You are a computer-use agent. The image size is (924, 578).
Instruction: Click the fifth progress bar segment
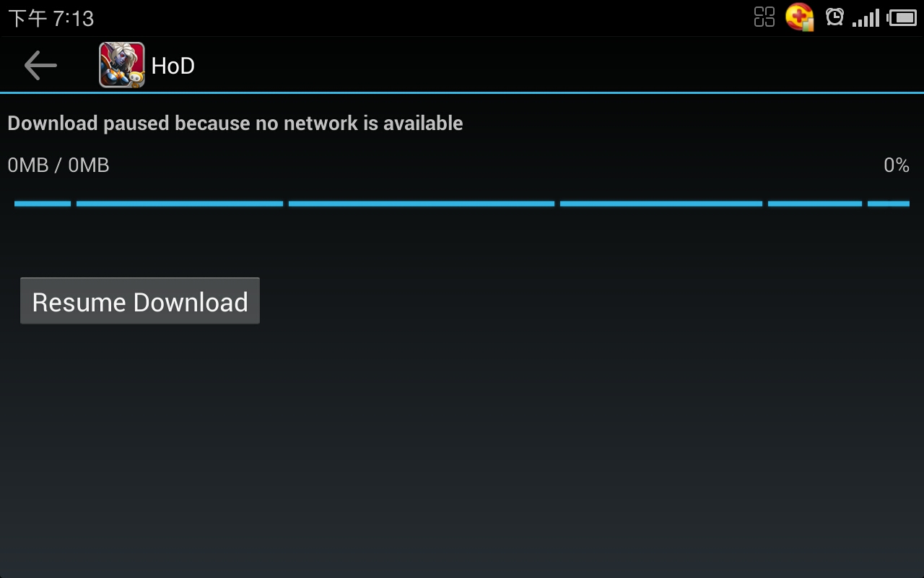pyautogui.click(x=815, y=204)
